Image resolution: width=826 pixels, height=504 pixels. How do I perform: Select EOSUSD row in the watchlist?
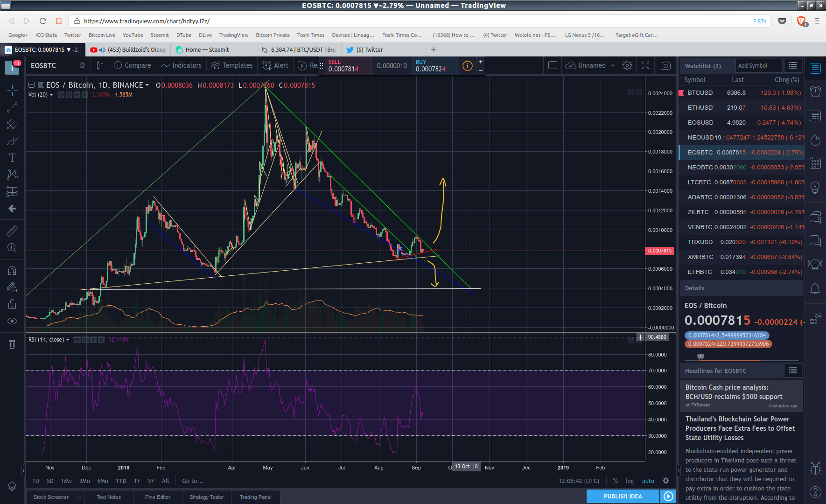742,123
